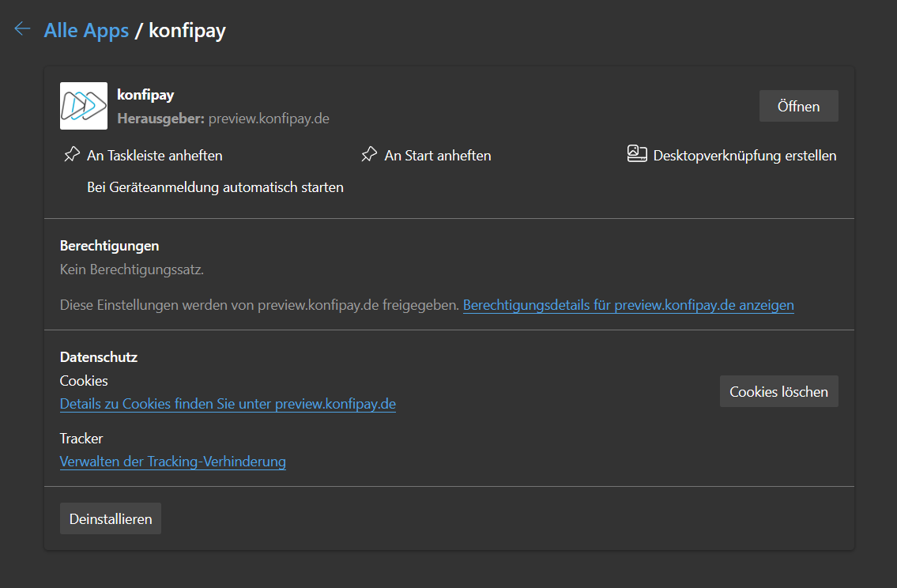Open Berechtigungsdetails für preview.konfipay.de link
The image size is (897, 588).
click(x=628, y=305)
